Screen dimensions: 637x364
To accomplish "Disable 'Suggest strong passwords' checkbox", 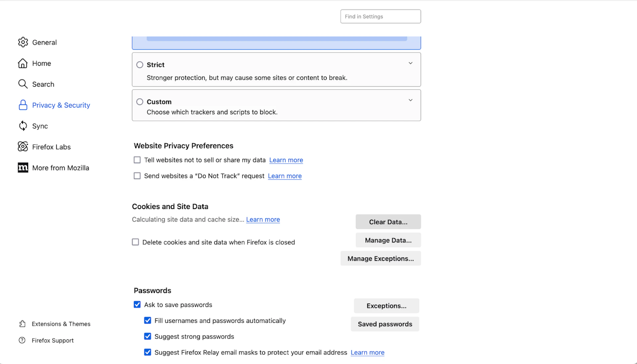I will tap(148, 336).
